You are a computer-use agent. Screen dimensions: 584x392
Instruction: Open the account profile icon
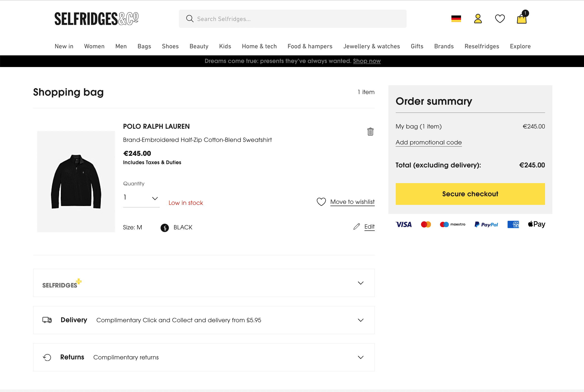(x=478, y=19)
